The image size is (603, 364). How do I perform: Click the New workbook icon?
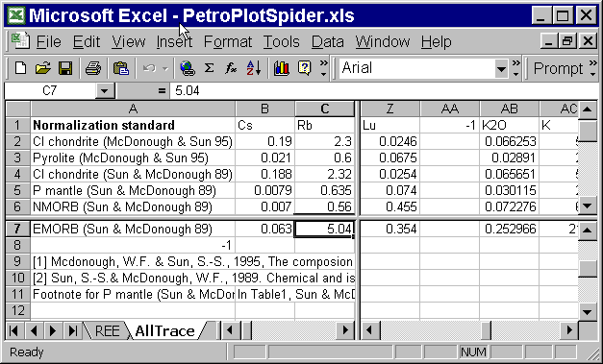(x=21, y=68)
